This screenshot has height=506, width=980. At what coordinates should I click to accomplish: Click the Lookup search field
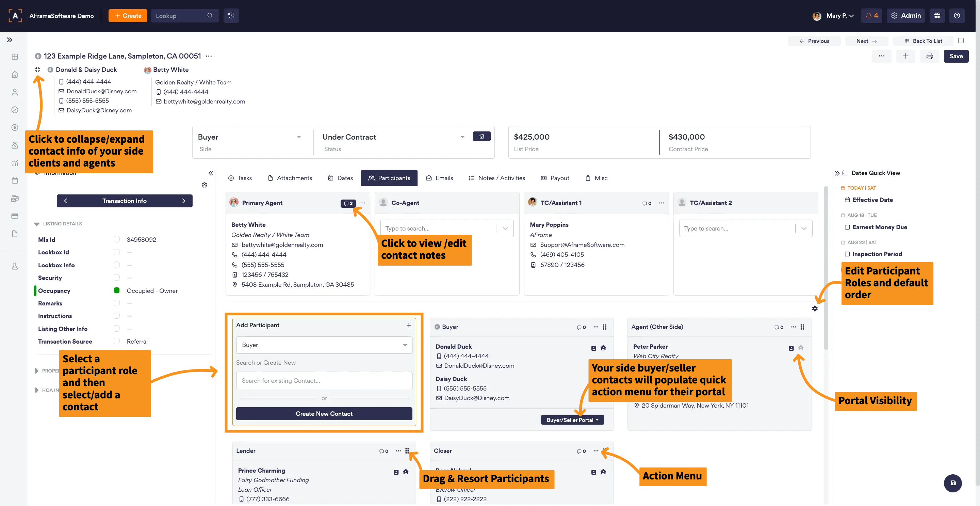185,16
